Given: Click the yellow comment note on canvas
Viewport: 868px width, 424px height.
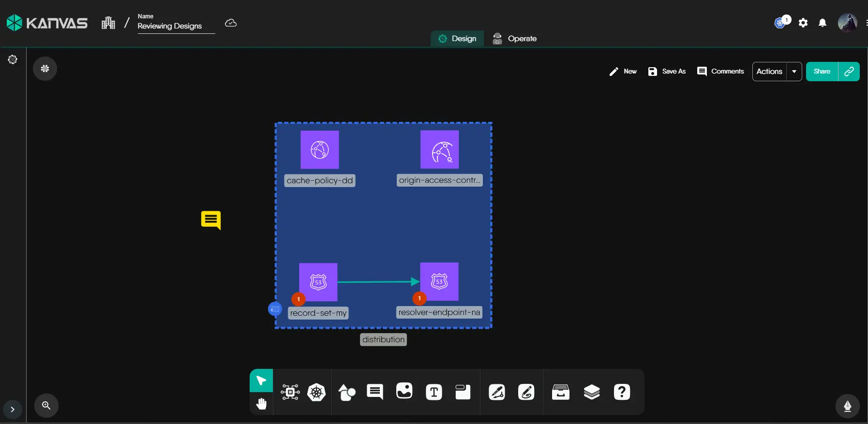Looking at the screenshot, I should click(x=211, y=220).
